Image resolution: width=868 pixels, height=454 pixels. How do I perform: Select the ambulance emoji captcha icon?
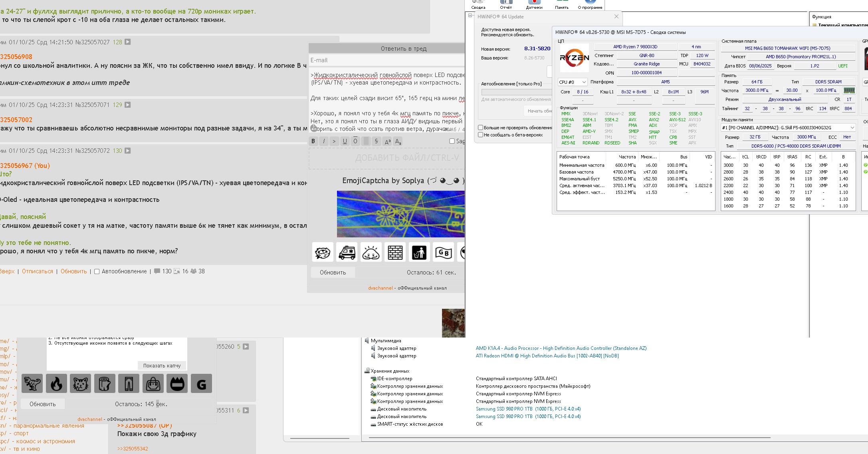[347, 252]
